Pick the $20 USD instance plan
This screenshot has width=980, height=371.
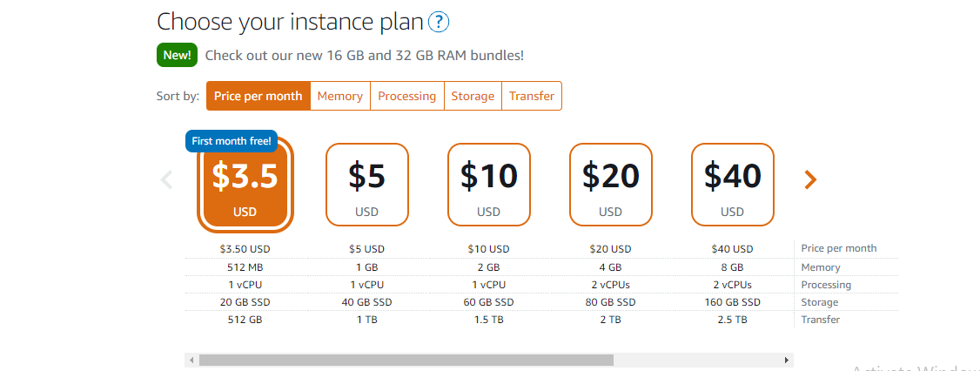[x=610, y=185]
